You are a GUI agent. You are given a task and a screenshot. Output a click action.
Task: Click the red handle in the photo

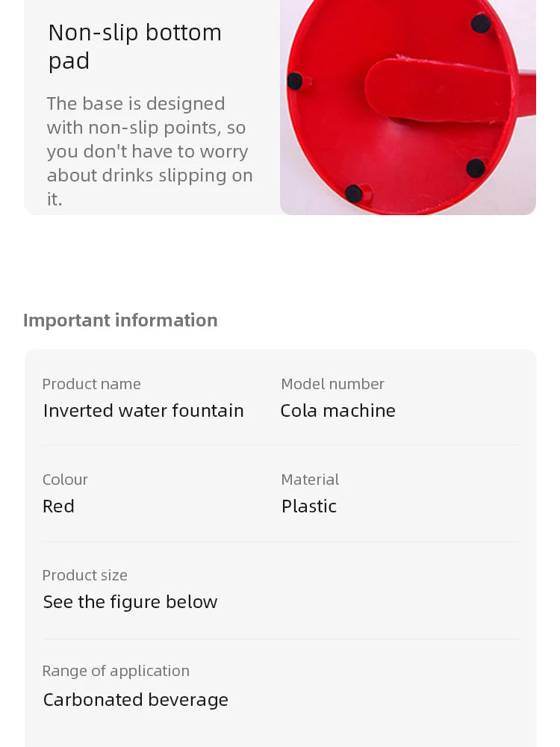441,90
